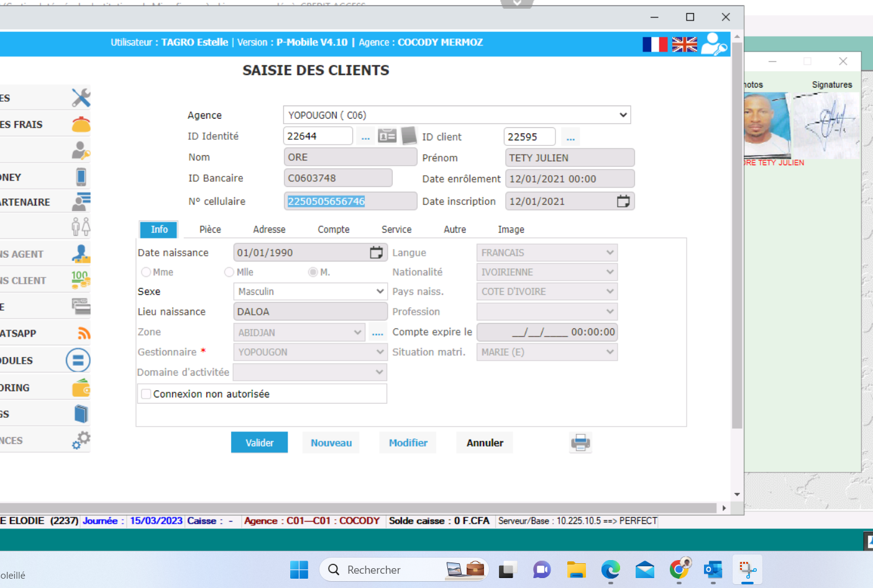
Task: Open the Compte tab
Action: click(x=334, y=230)
